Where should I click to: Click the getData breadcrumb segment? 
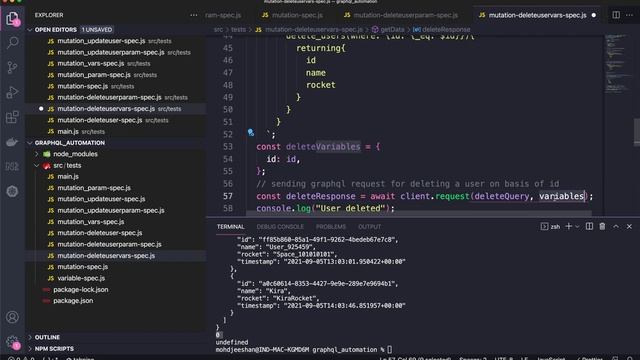(392, 30)
